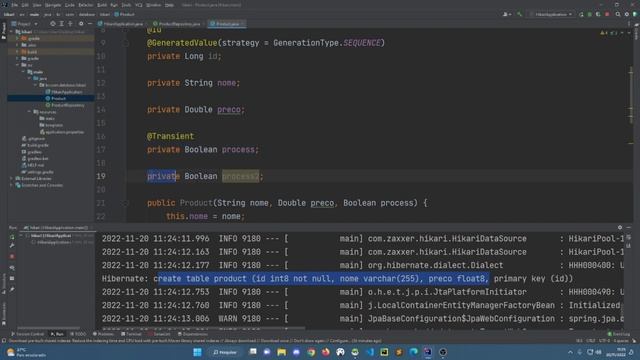Open the Problems tool window tab
640x360 pixels.
(104, 334)
